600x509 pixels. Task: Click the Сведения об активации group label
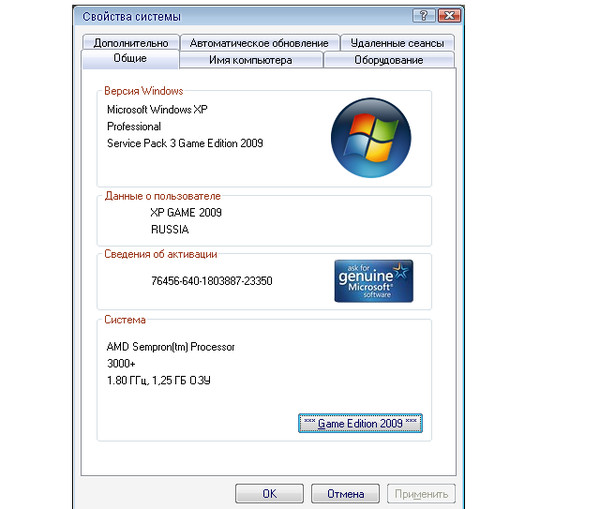(x=161, y=254)
